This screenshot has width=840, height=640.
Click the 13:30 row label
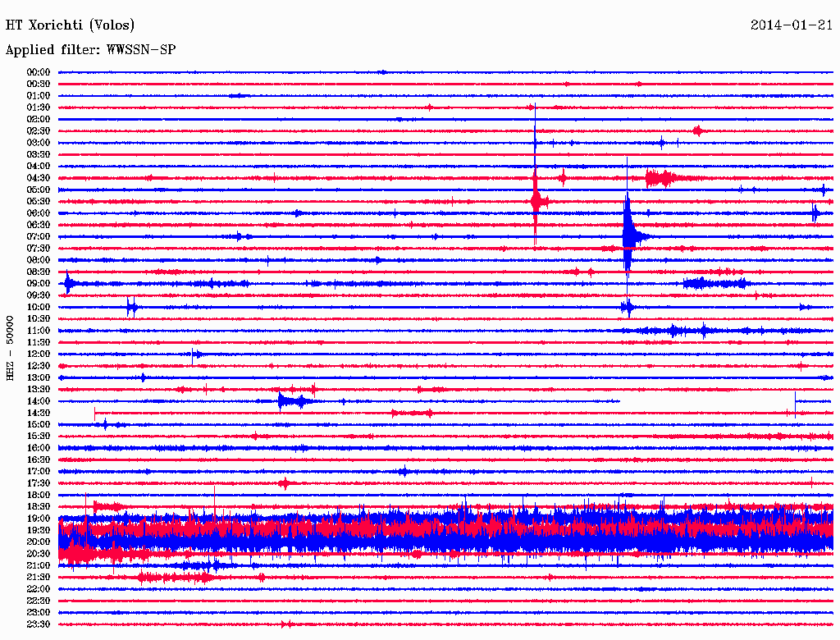pos(39,389)
